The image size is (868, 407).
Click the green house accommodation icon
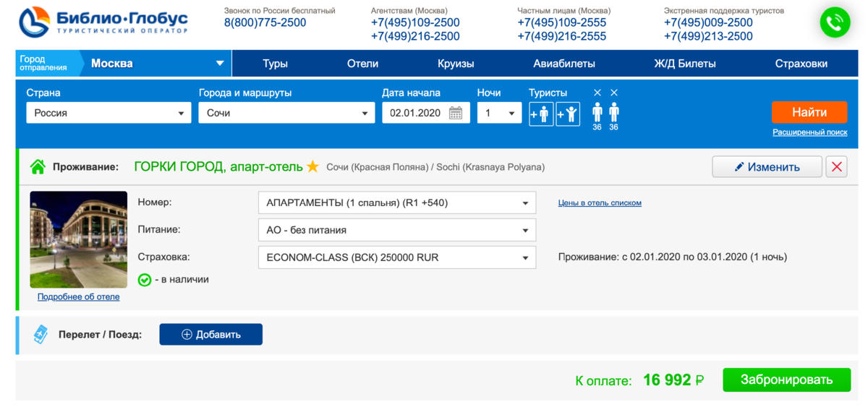point(38,167)
